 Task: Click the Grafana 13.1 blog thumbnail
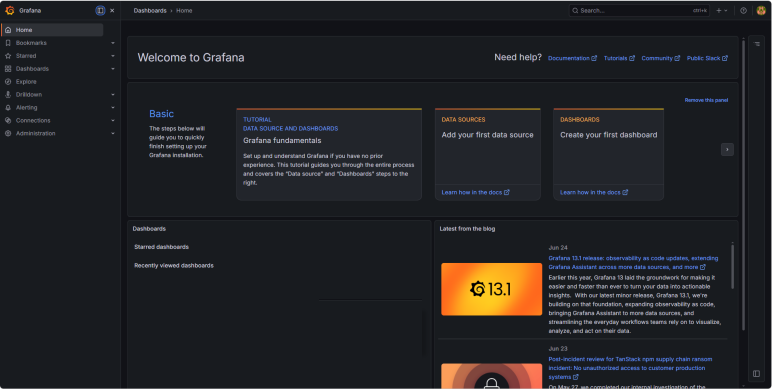[x=492, y=289]
